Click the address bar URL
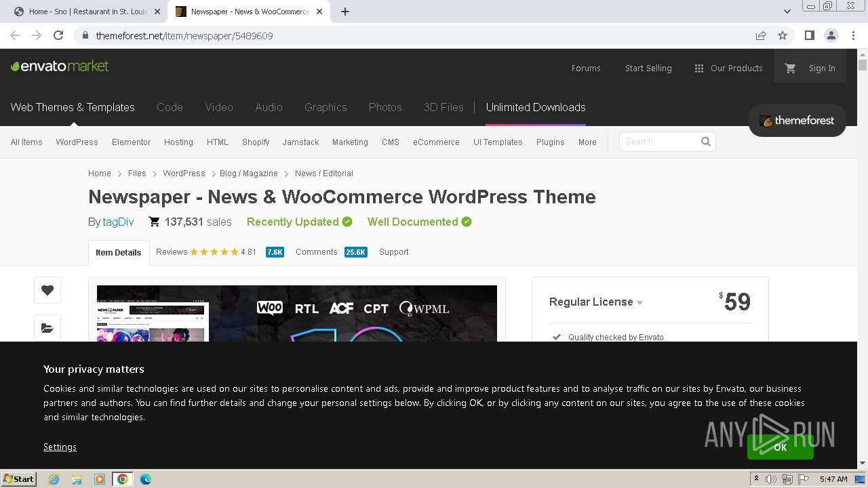Viewport: 868px width, 488px height. [184, 35]
